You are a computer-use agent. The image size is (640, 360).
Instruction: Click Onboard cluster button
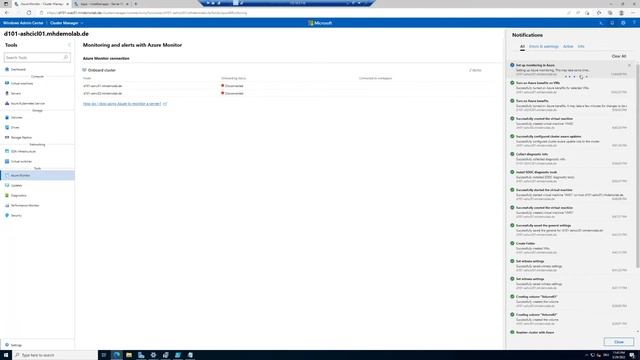click(99, 70)
